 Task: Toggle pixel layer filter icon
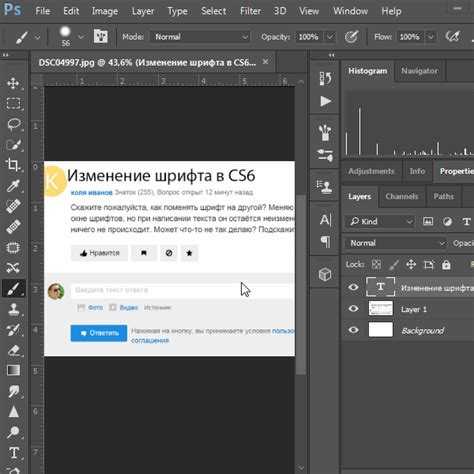coord(428,221)
